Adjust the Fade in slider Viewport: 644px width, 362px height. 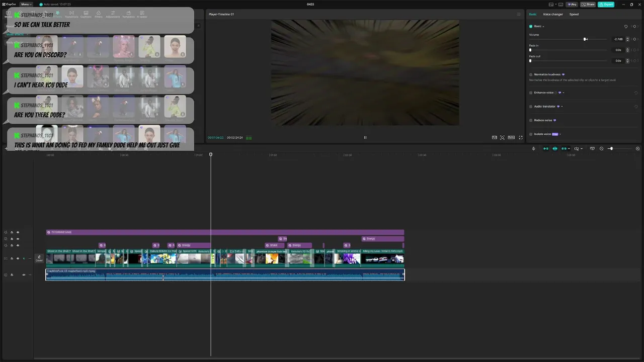(530, 50)
